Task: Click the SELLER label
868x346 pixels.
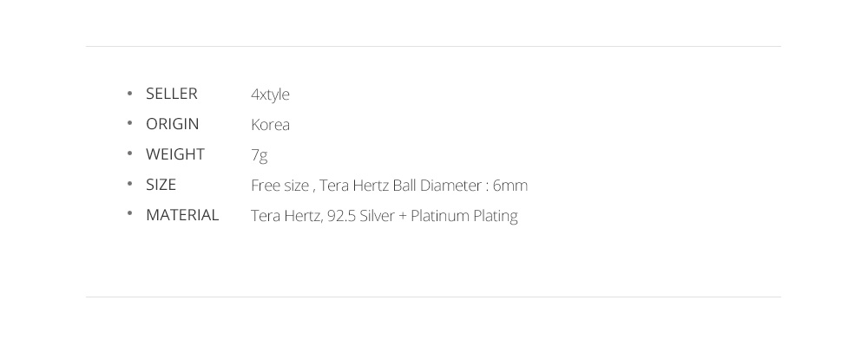Action: click(172, 94)
